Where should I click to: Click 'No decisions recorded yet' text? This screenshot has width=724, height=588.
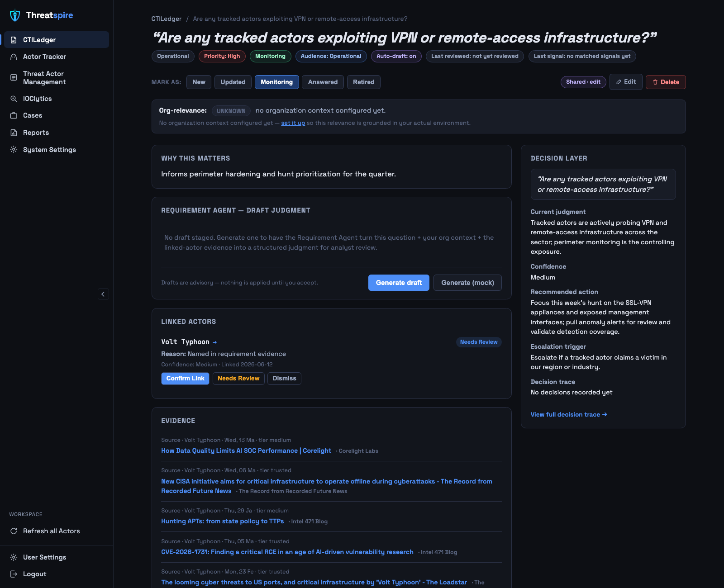click(x=572, y=393)
